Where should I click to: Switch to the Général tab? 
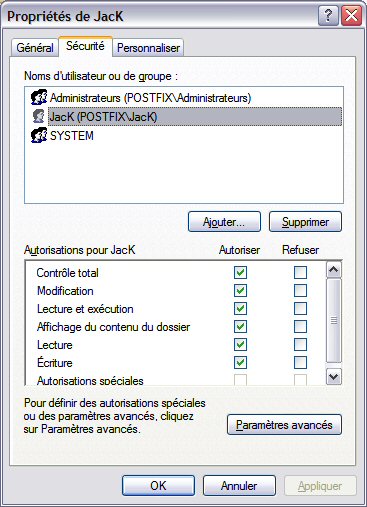(35, 48)
